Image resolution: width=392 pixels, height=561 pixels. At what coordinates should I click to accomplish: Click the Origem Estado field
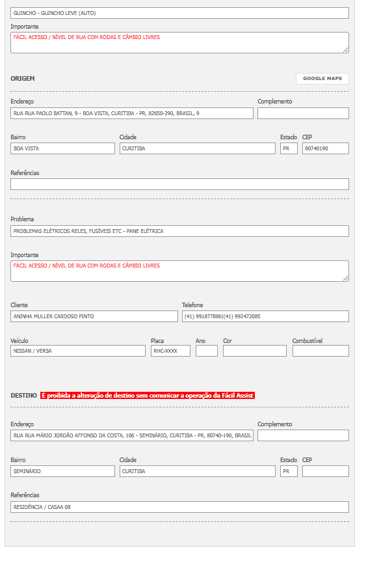(x=289, y=148)
